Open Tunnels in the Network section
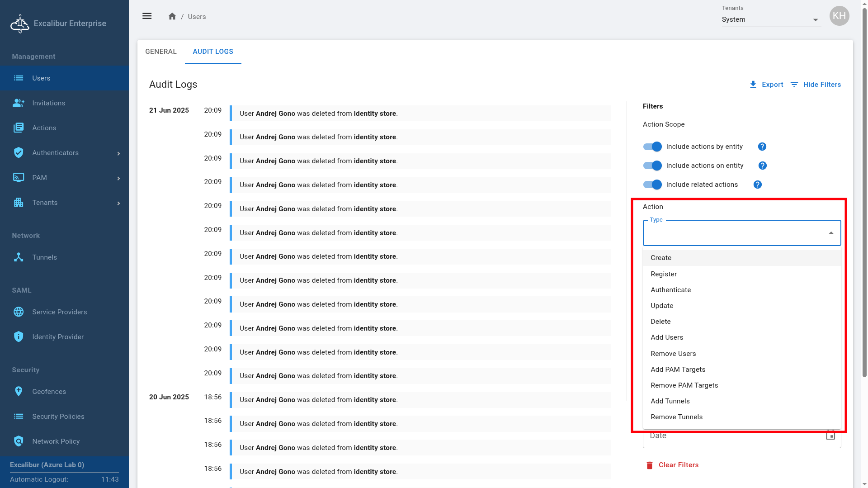 [44, 257]
